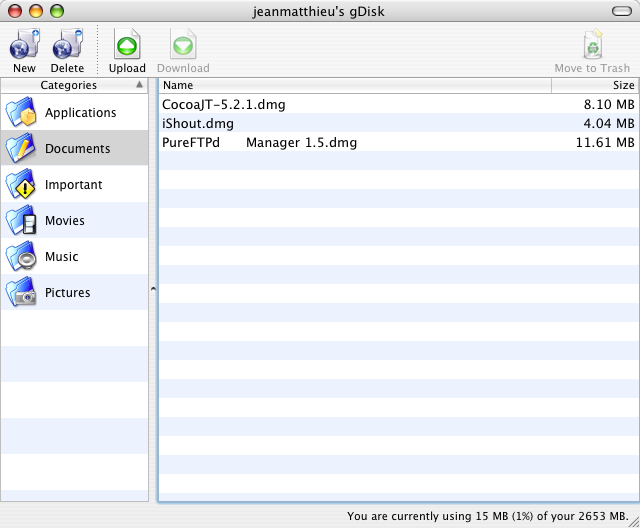The width and height of the screenshot is (640, 528).
Task: Click the green zoom window button
Action: [x=56, y=10]
